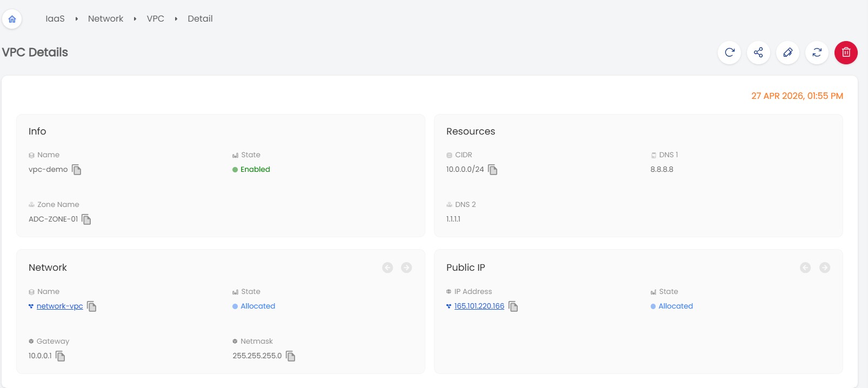Click the vpc-demo name text
Screen dimensions: 868x388
coord(48,169)
